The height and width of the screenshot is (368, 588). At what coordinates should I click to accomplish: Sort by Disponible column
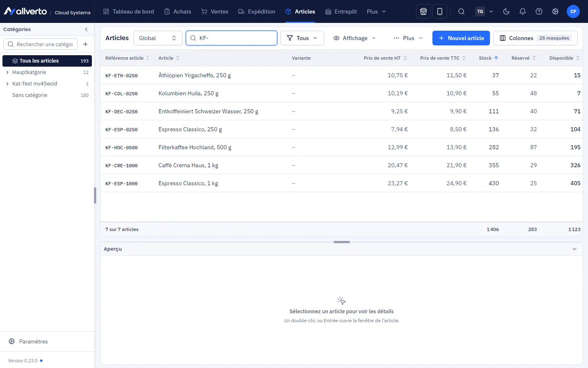[564, 58]
